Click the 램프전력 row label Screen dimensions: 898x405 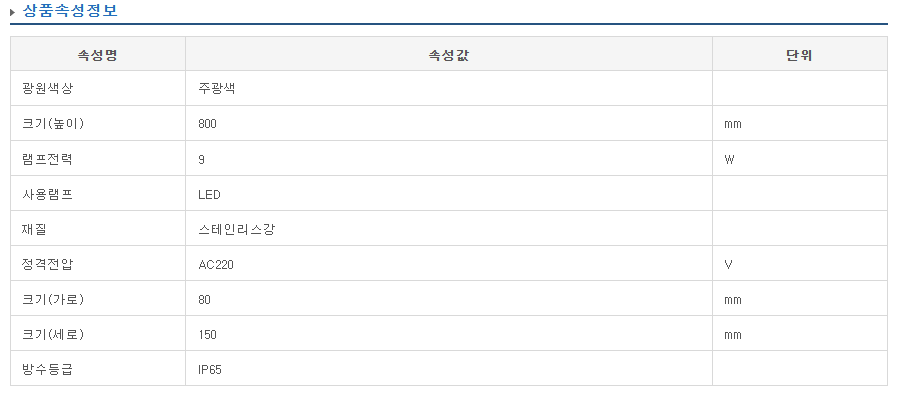pyautogui.click(x=47, y=159)
